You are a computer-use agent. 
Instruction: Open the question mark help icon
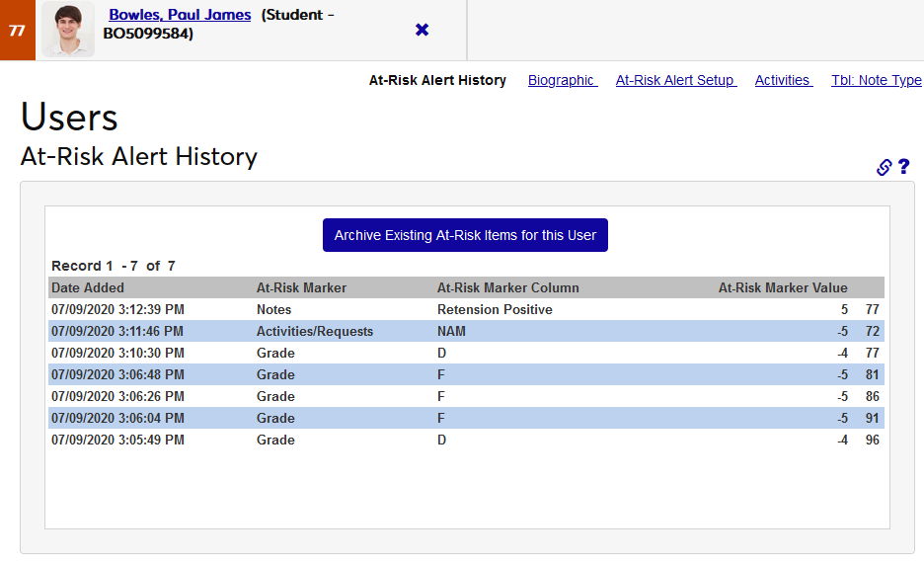pyautogui.click(x=903, y=167)
